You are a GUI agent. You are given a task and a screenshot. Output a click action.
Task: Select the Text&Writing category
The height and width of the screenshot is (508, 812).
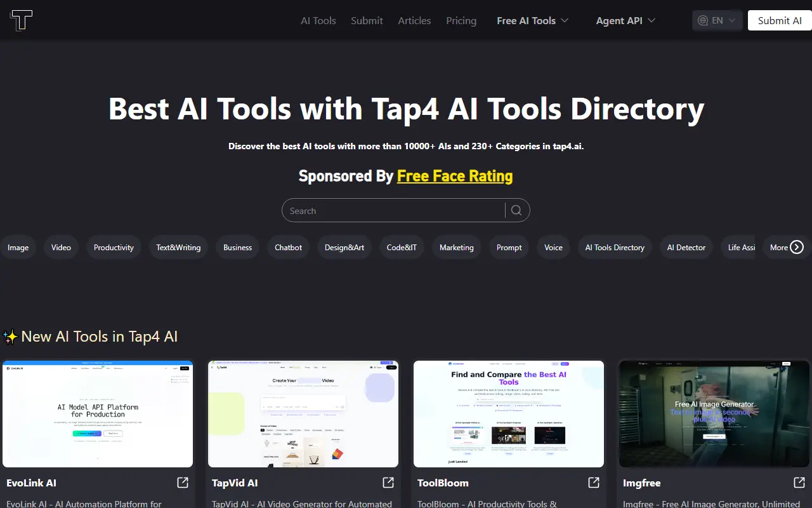[178, 248]
